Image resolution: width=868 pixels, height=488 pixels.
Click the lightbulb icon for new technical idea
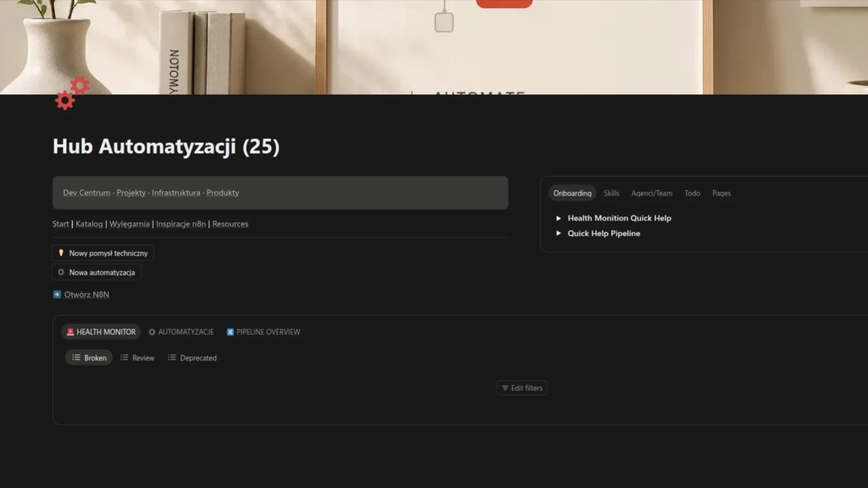tap(61, 253)
